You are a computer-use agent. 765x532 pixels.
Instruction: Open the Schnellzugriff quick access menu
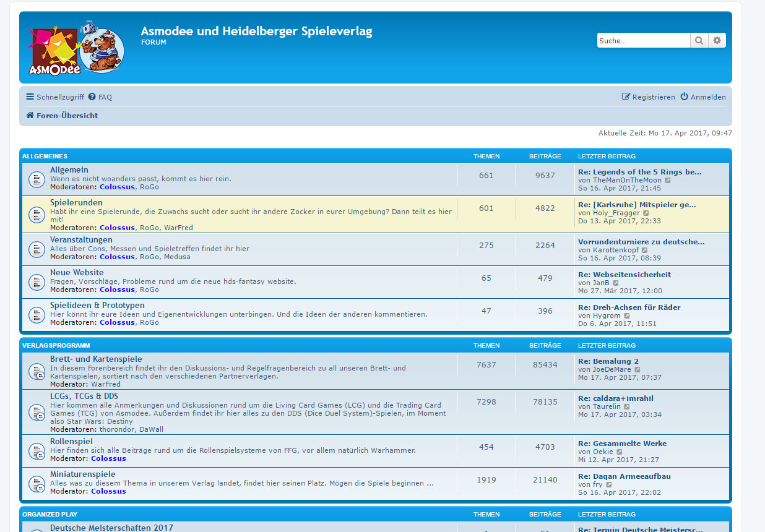(55, 97)
